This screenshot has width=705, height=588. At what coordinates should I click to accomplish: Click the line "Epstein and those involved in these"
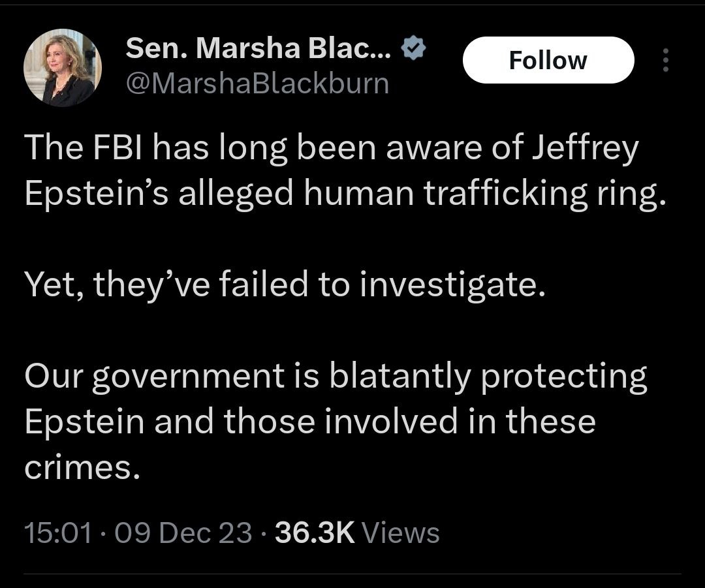(x=310, y=422)
